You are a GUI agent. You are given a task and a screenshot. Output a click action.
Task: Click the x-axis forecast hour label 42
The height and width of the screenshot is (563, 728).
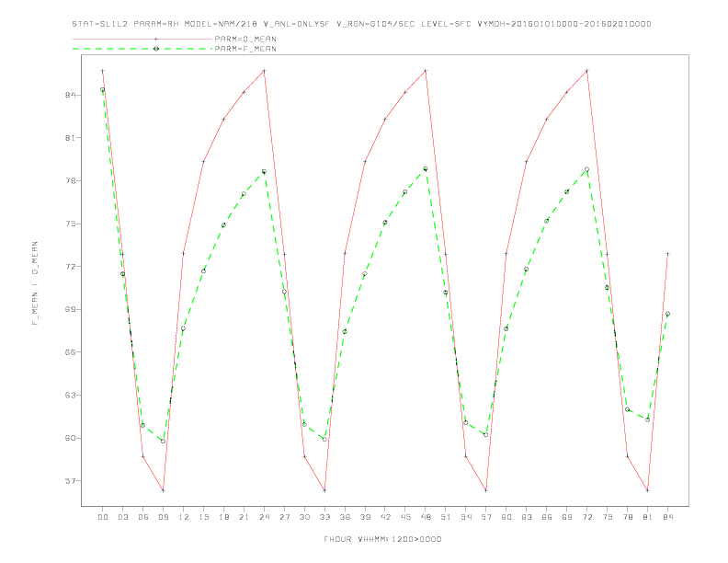coord(385,517)
